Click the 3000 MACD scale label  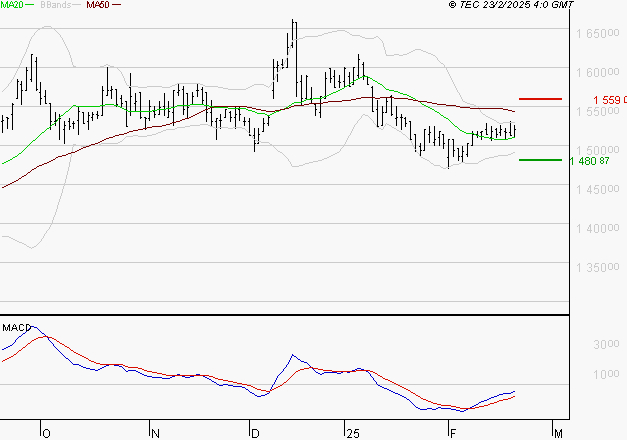(606, 344)
